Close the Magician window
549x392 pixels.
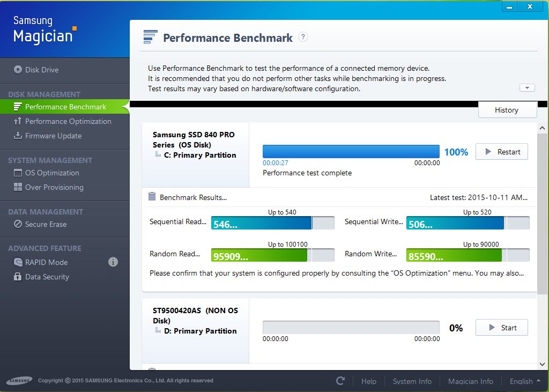(530, 6)
